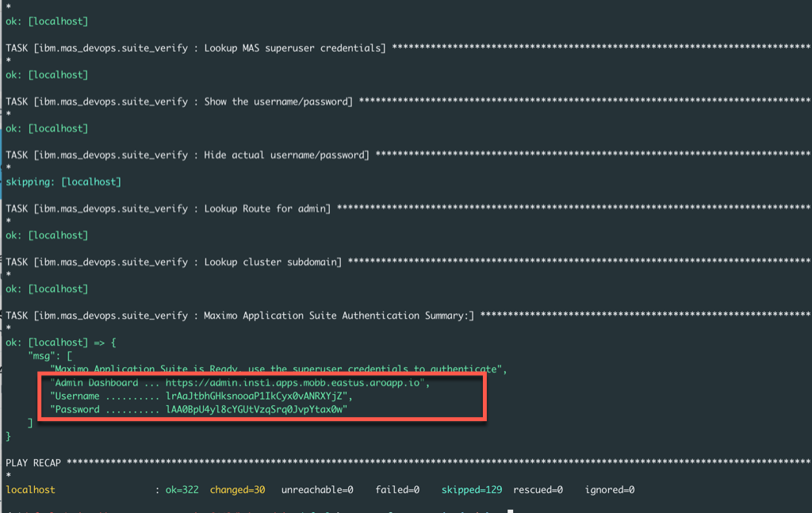This screenshot has width=812, height=513.
Task: Click the yellow localhost host name in recap
Action: point(30,490)
